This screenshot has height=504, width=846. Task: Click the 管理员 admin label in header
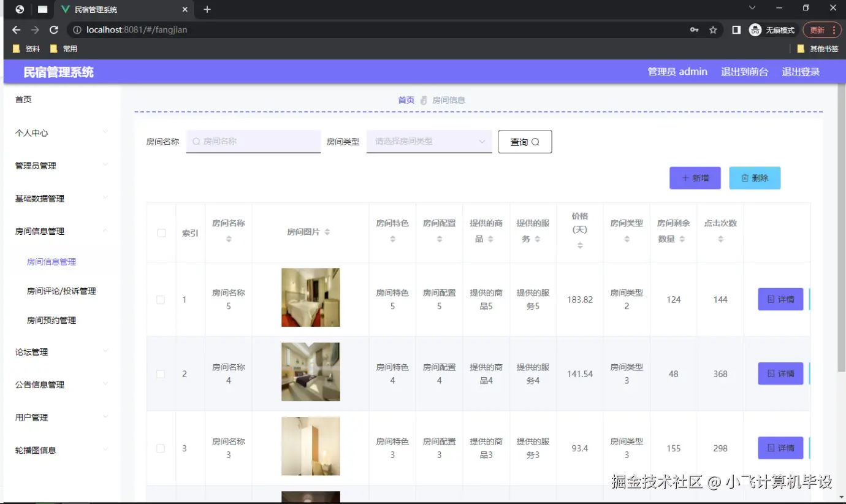click(x=677, y=72)
